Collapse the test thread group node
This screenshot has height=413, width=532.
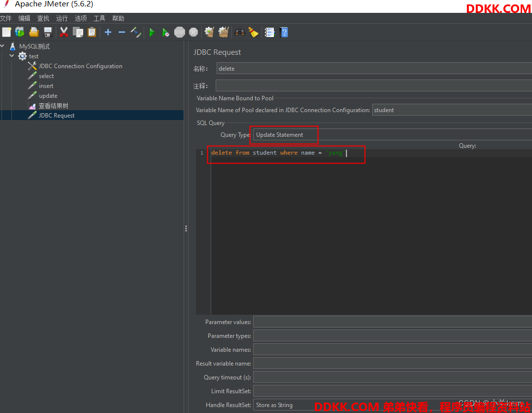[x=12, y=56]
